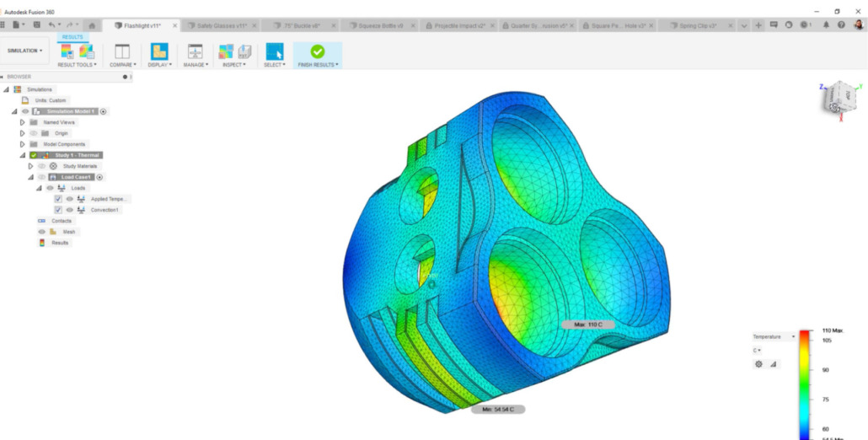Open the MANAGE menu label
Screen dimensions: 868x440
point(196,65)
